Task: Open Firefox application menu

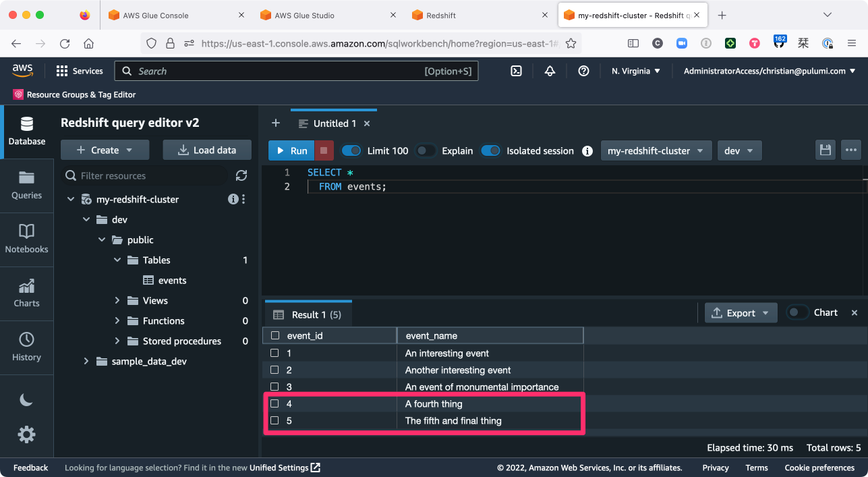Action: click(852, 43)
